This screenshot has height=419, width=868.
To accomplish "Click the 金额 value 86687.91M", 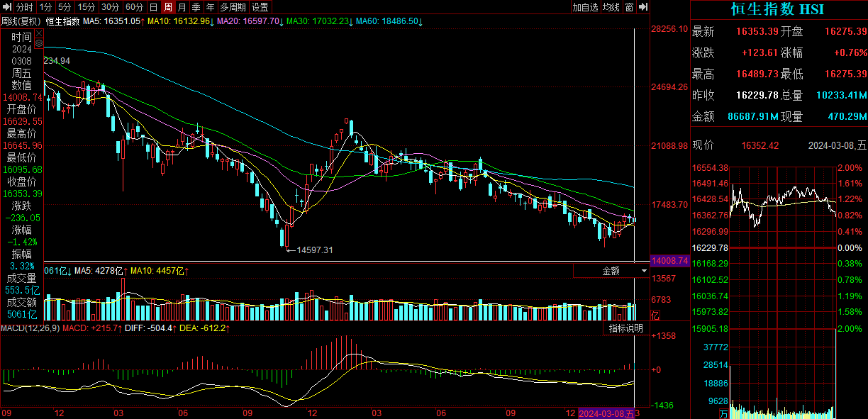I will pos(753,116).
